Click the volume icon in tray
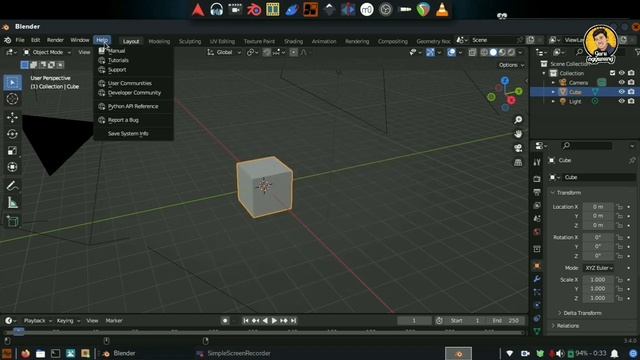Viewport: 640px width, 360px height. pyautogui.click(x=560, y=353)
